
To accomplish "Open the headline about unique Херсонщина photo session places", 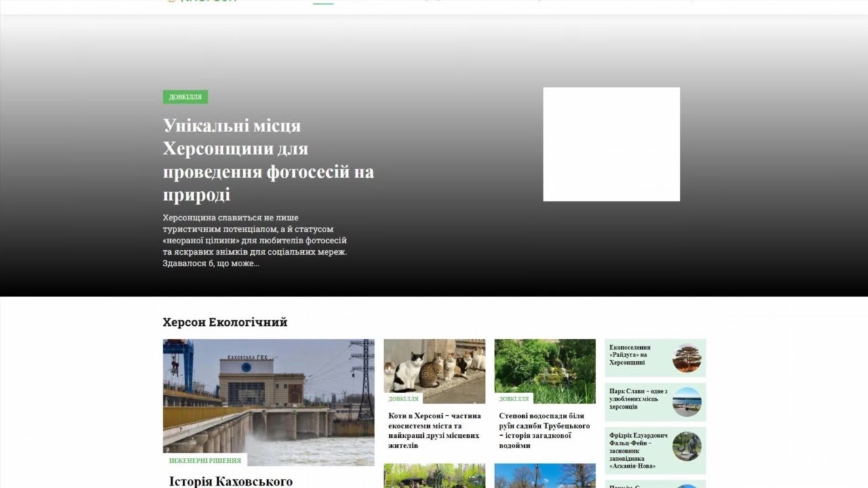I will 268,160.
